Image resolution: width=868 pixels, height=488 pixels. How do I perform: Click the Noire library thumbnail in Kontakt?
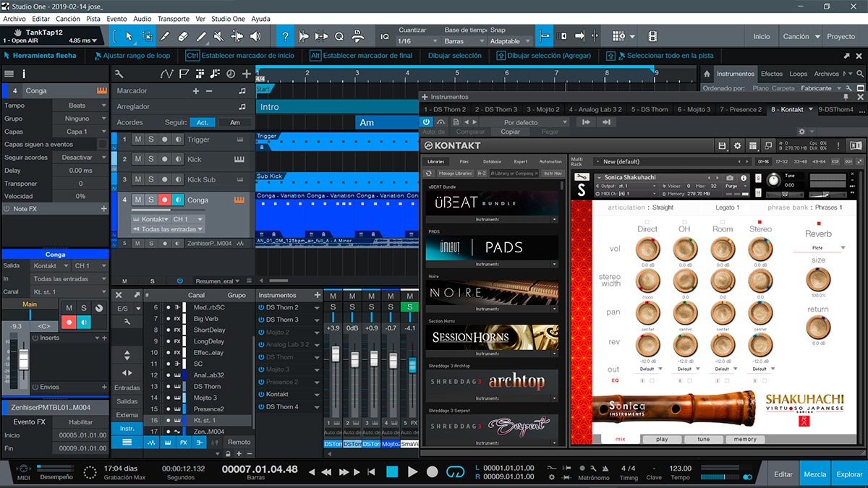pos(492,291)
